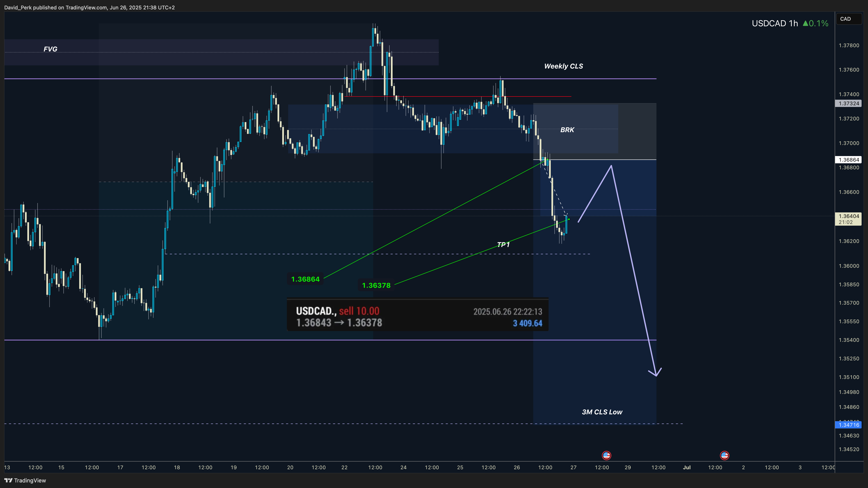Select the TP1 label

click(x=503, y=245)
